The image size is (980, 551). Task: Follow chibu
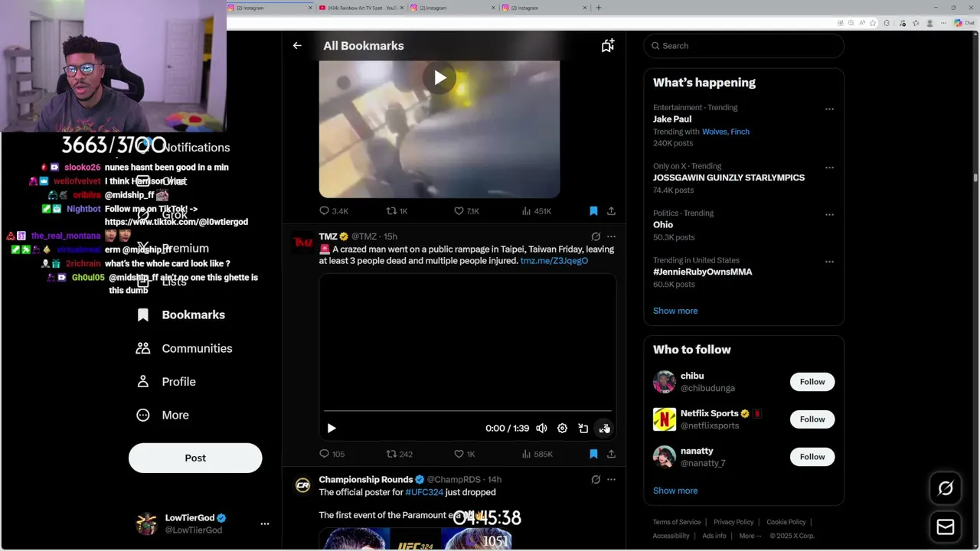click(812, 382)
